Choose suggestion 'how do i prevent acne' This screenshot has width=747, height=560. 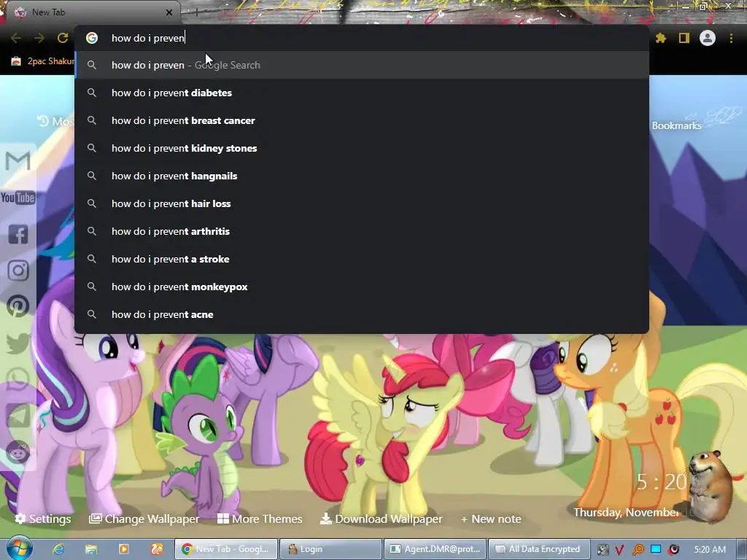(x=362, y=314)
